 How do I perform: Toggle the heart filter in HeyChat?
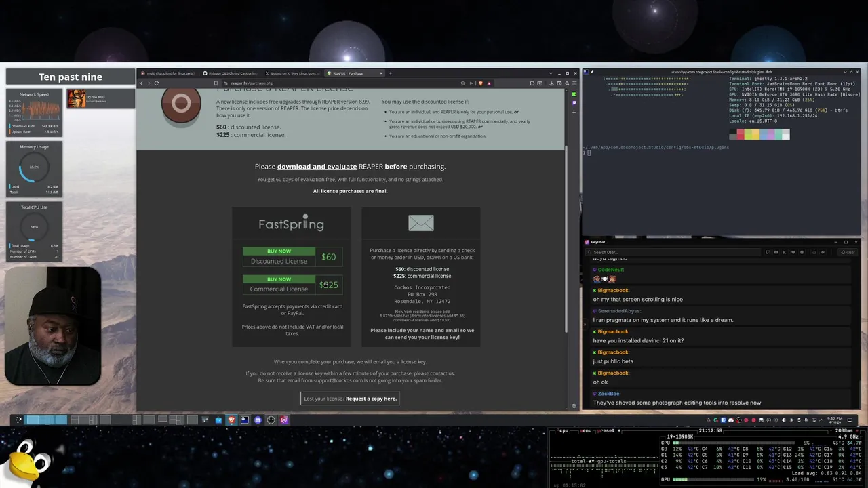[x=793, y=252]
